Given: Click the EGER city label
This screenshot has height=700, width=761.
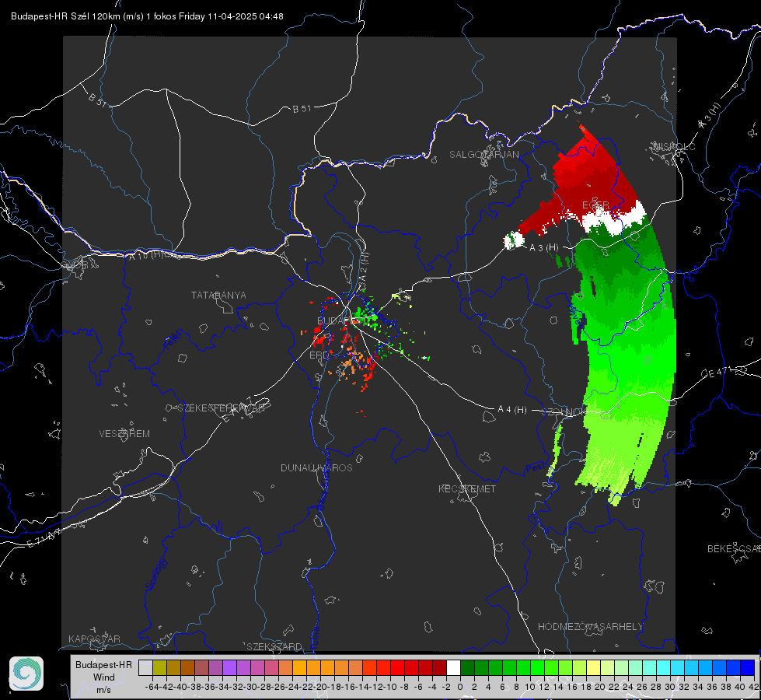Looking at the screenshot, I should coord(595,205).
